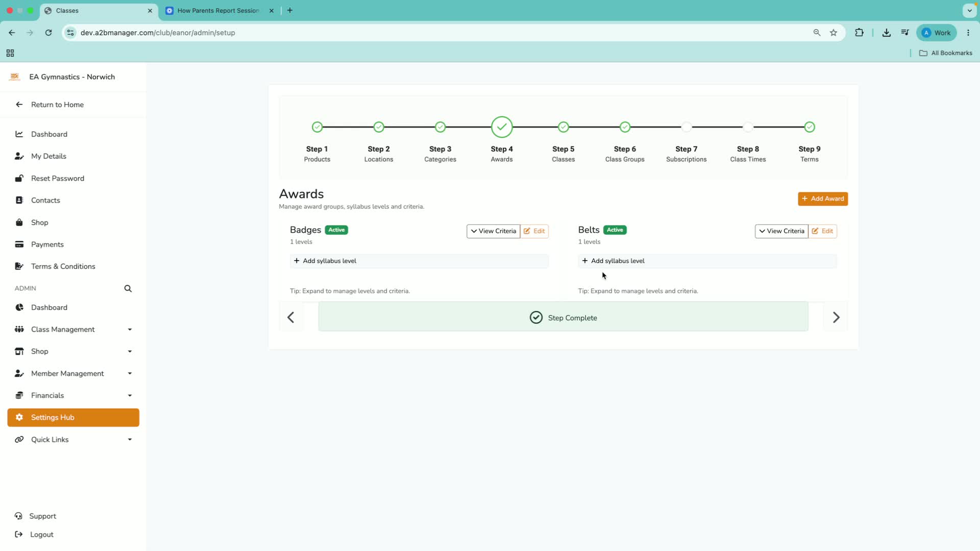This screenshot has width=980, height=551.
Task: Expand the Admin Shop menu
Action: [73, 352]
